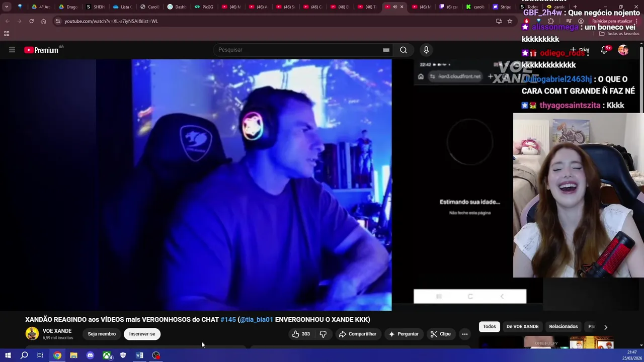The image size is (644, 362).
Task: Click the search magnifier button on YouTube
Action: coord(404,50)
